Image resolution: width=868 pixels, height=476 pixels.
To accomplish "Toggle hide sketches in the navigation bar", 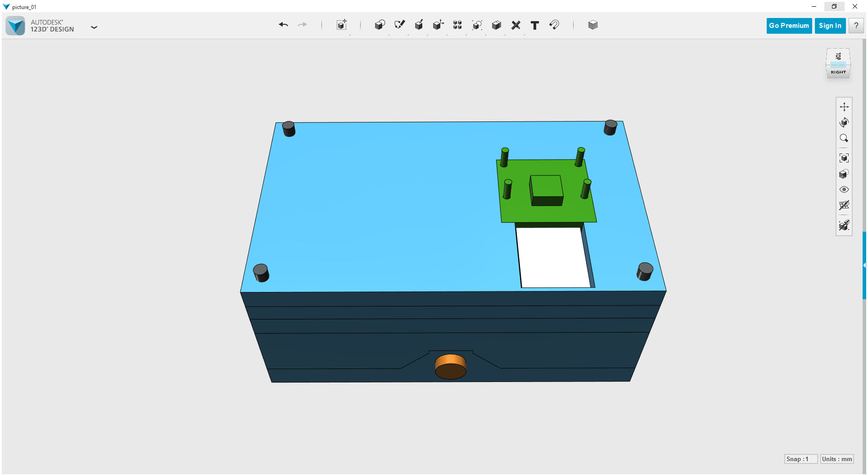I will pyautogui.click(x=845, y=206).
